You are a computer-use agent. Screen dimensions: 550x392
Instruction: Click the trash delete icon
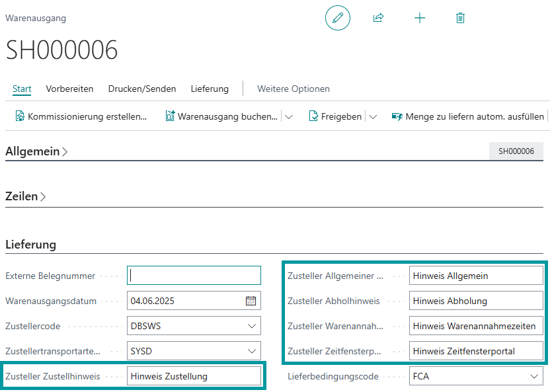[x=461, y=18]
